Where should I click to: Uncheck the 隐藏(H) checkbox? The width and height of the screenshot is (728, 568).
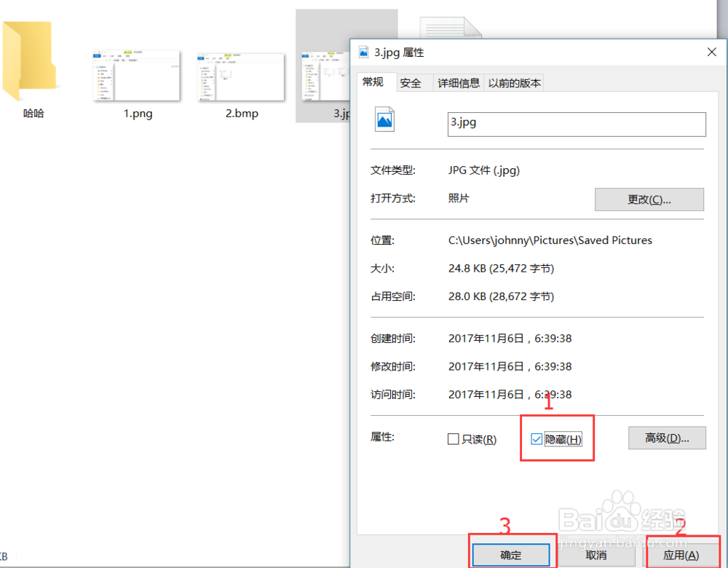pyautogui.click(x=537, y=438)
